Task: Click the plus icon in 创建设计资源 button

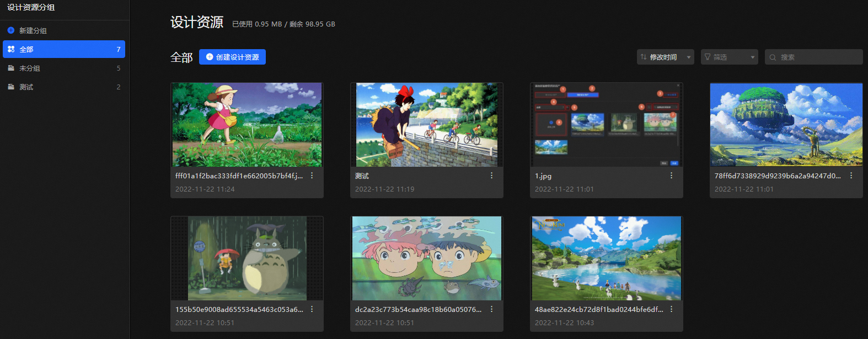Action: (210, 57)
